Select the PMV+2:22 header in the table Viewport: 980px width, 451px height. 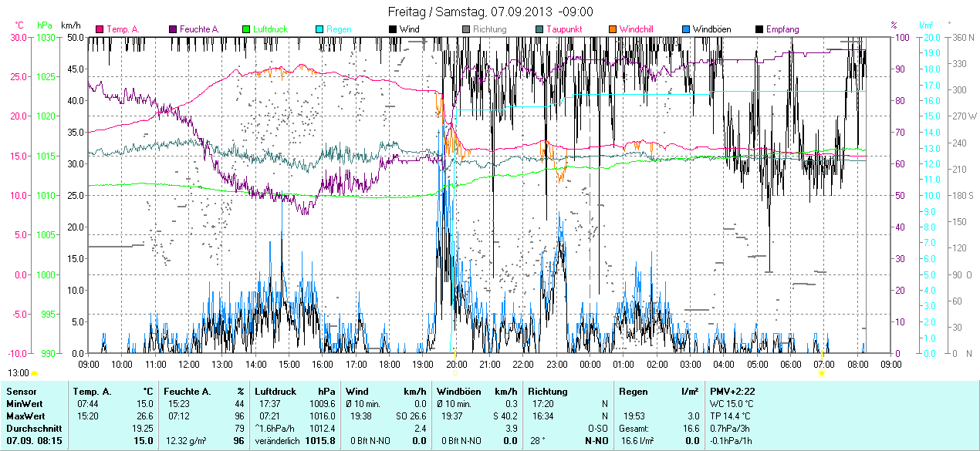click(733, 392)
